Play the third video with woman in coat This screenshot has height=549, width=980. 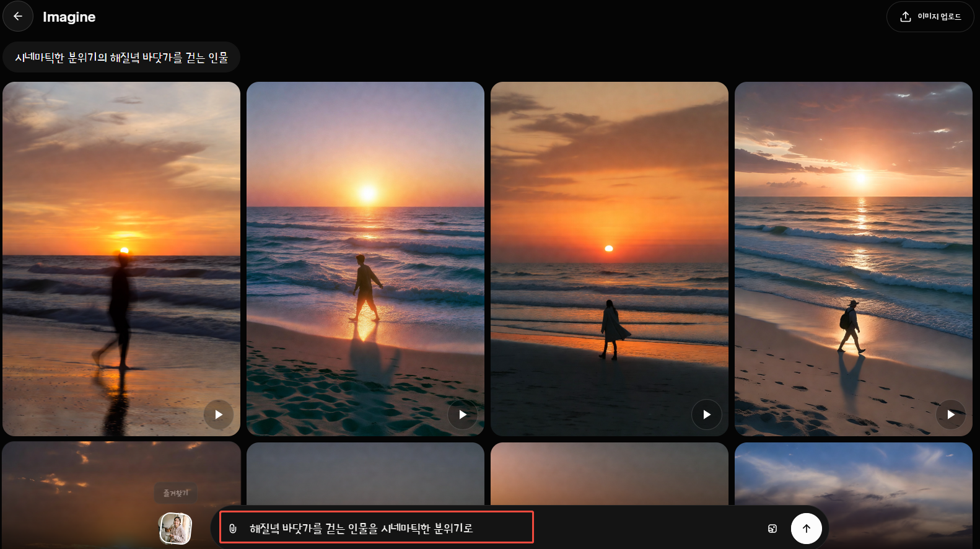point(707,415)
